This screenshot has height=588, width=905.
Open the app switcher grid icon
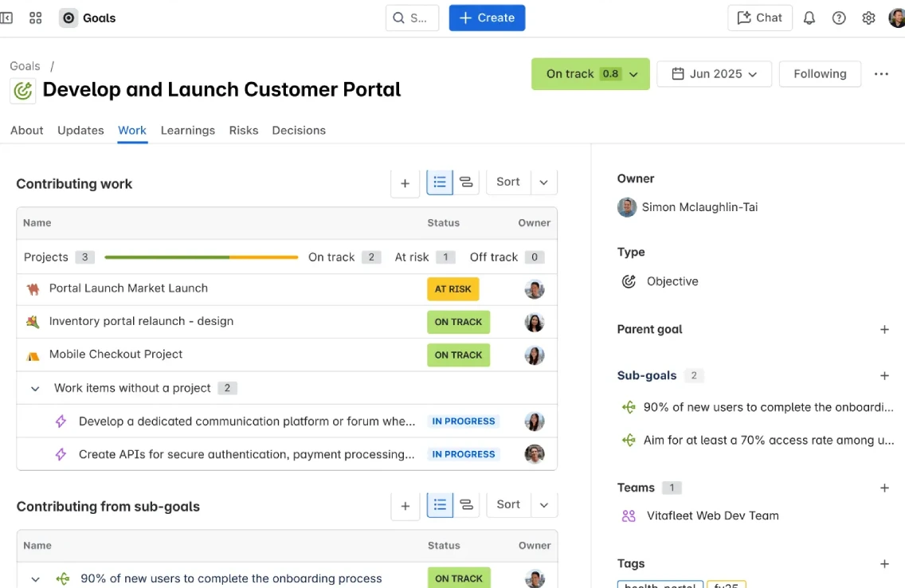point(35,18)
